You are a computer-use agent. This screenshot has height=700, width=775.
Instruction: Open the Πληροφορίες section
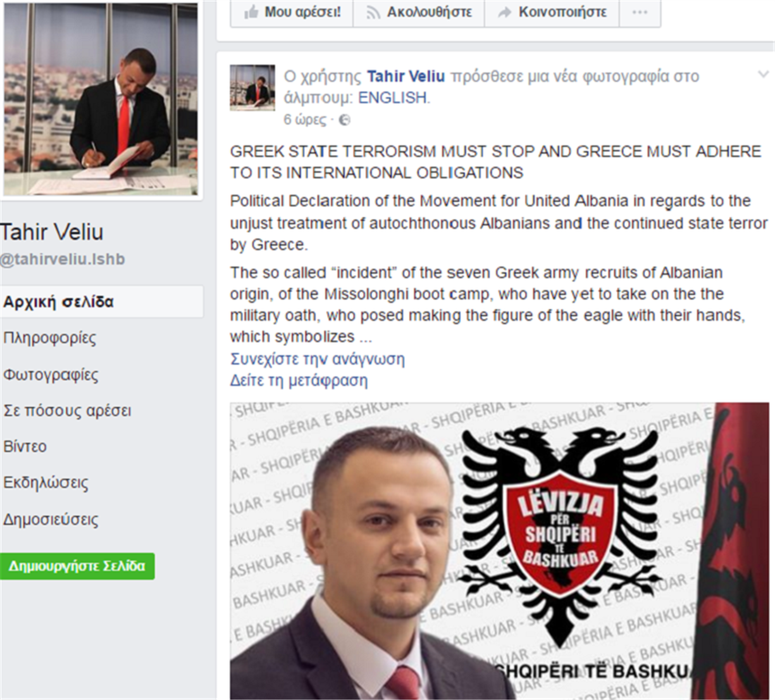coord(49,338)
